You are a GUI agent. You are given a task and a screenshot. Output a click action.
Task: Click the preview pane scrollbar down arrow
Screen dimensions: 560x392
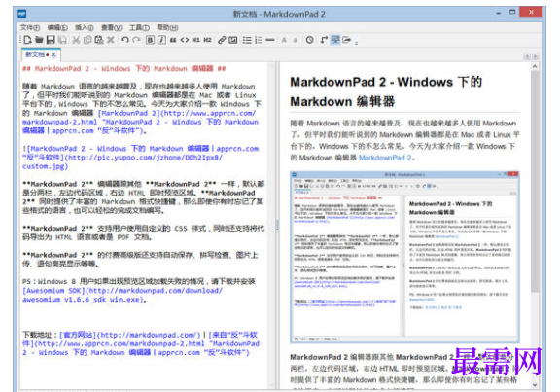pyautogui.click(x=535, y=385)
